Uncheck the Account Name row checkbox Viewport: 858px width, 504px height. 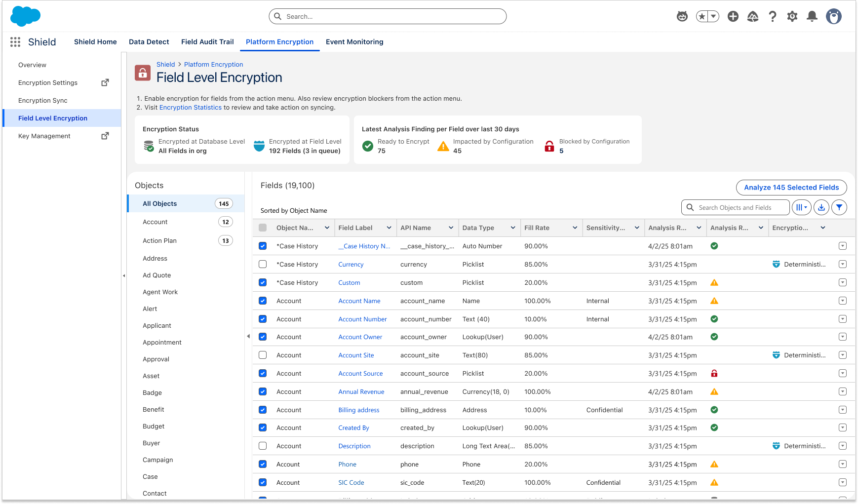(263, 301)
